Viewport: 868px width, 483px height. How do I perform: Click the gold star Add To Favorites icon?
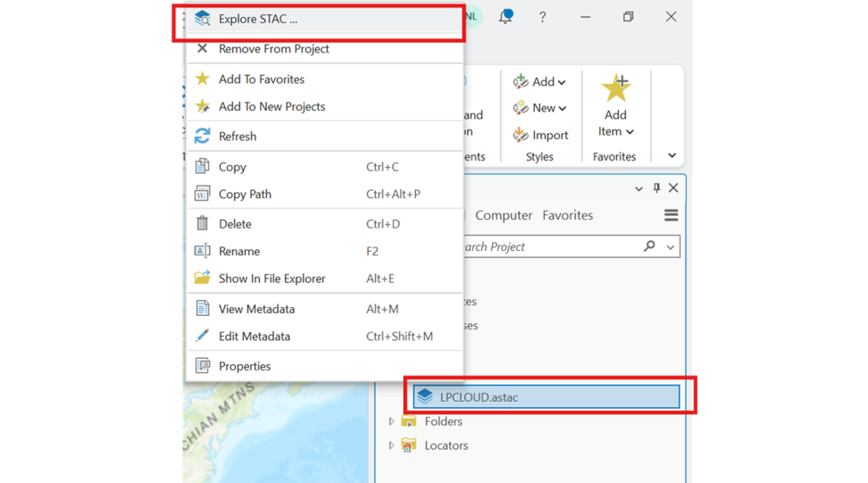203,79
